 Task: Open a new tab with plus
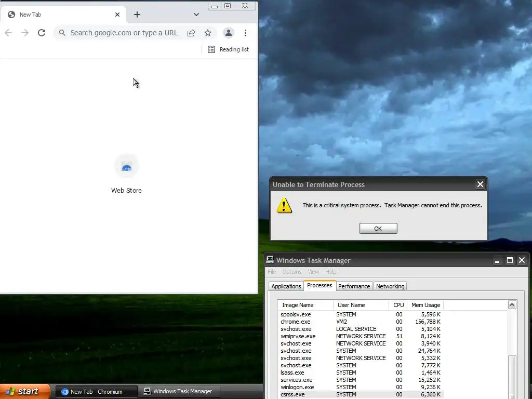(x=137, y=15)
